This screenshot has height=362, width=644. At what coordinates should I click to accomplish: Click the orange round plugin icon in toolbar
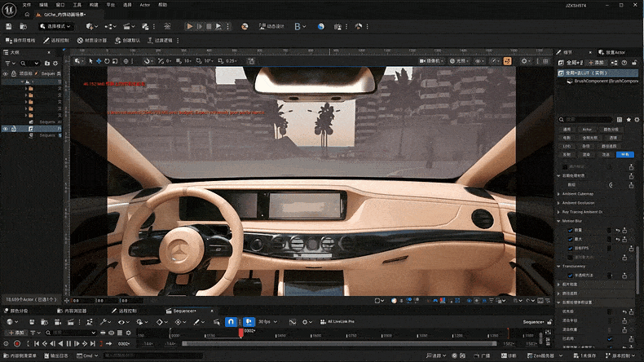(x=245, y=26)
